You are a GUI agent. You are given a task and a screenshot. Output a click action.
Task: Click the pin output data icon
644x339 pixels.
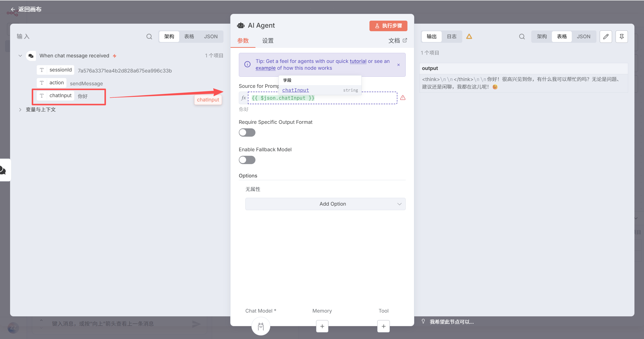pos(621,36)
